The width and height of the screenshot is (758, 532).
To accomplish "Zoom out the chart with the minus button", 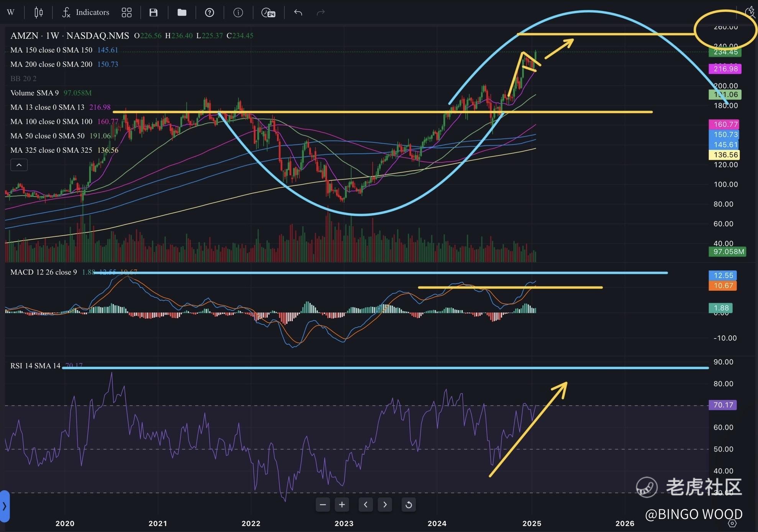I will [x=323, y=504].
